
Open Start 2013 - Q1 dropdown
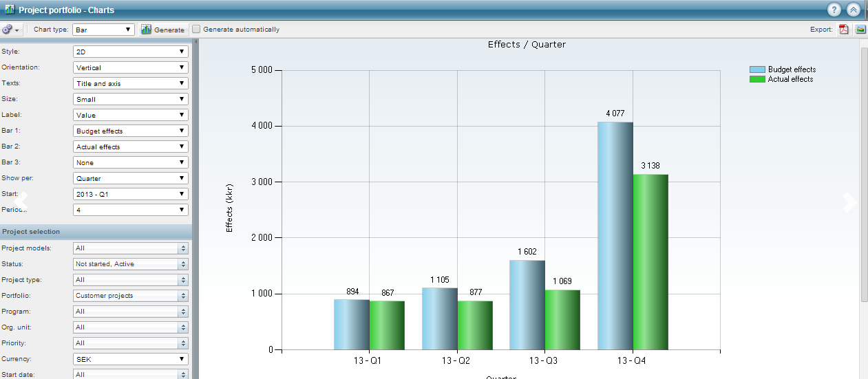131,194
